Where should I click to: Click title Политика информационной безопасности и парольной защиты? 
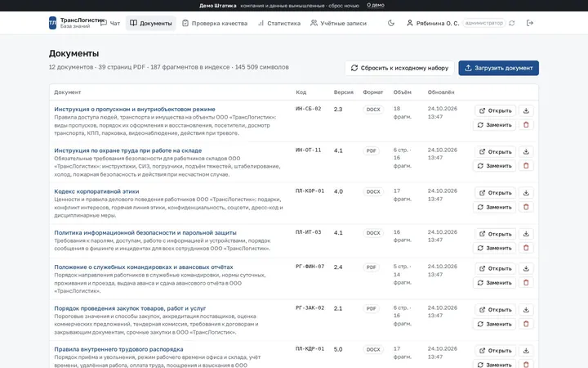coord(145,233)
